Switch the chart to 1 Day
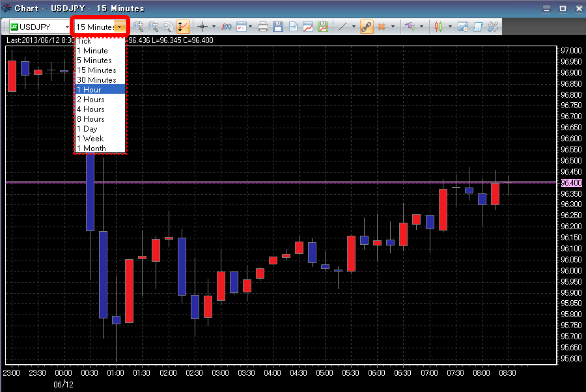 100,128
